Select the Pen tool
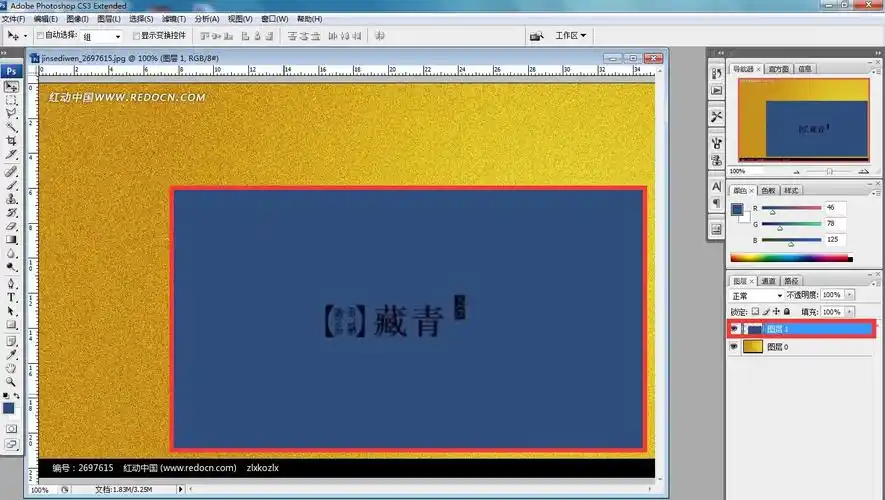 pos(11,283)
